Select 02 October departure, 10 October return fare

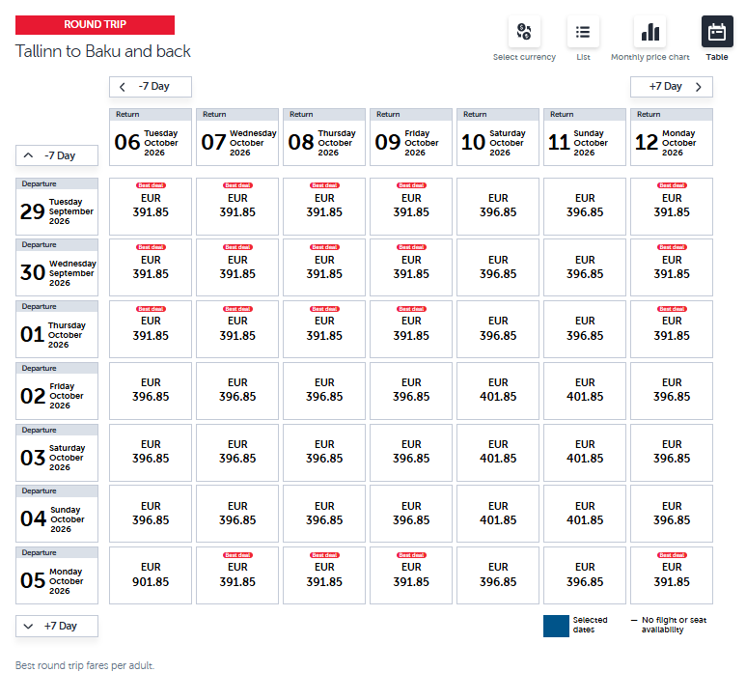coord(498,390)
